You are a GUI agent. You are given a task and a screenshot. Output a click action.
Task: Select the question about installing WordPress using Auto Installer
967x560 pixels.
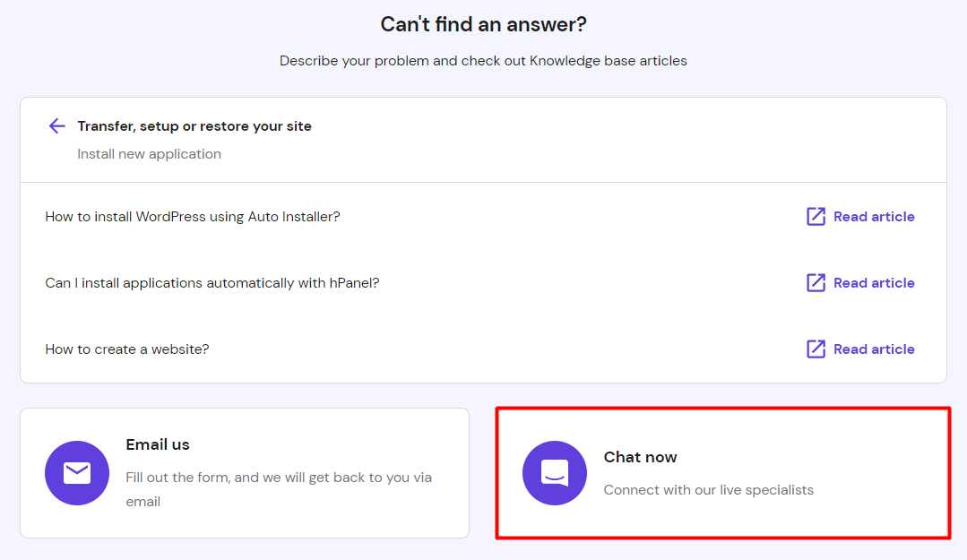(193, 216)
